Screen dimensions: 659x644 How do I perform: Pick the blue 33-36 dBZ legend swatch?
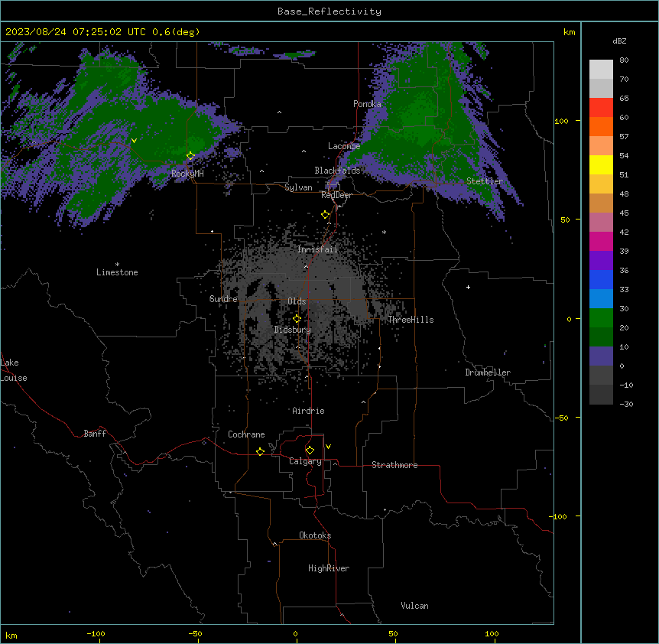point(601,279)
